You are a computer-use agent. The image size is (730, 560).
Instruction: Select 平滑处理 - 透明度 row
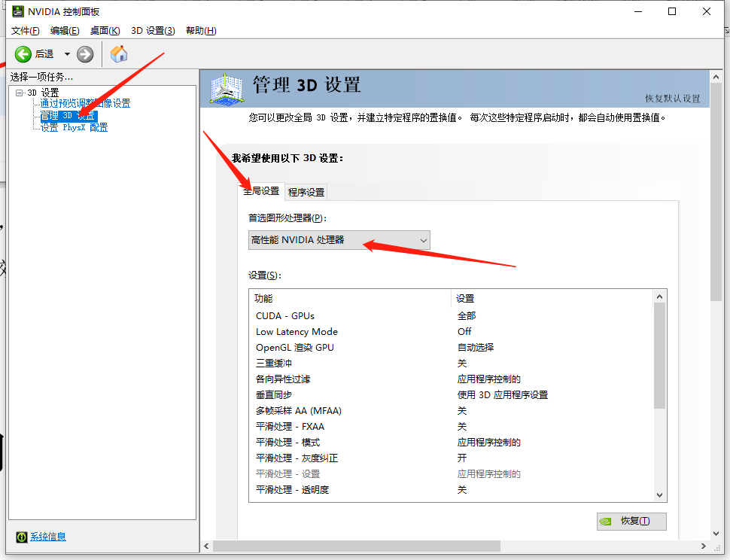[x=451, y=490]
